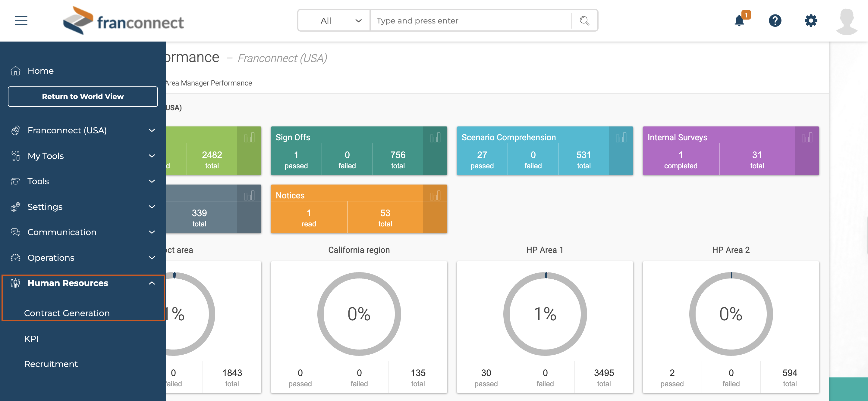Click Scenario Comprehension 27 passed stat

coord(482,159)
